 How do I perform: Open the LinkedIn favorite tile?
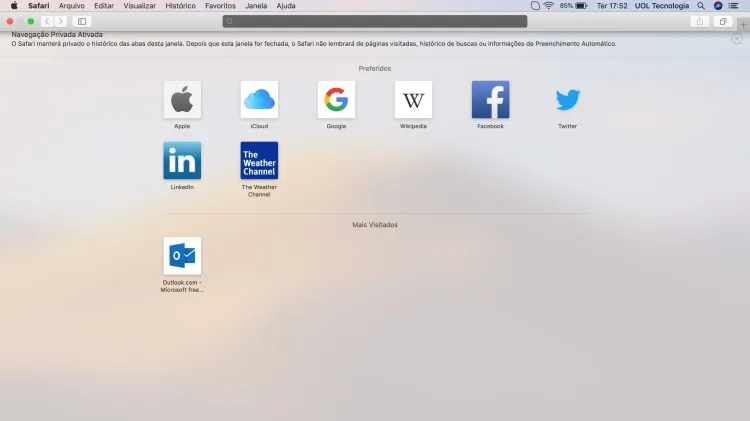[182, 161]
